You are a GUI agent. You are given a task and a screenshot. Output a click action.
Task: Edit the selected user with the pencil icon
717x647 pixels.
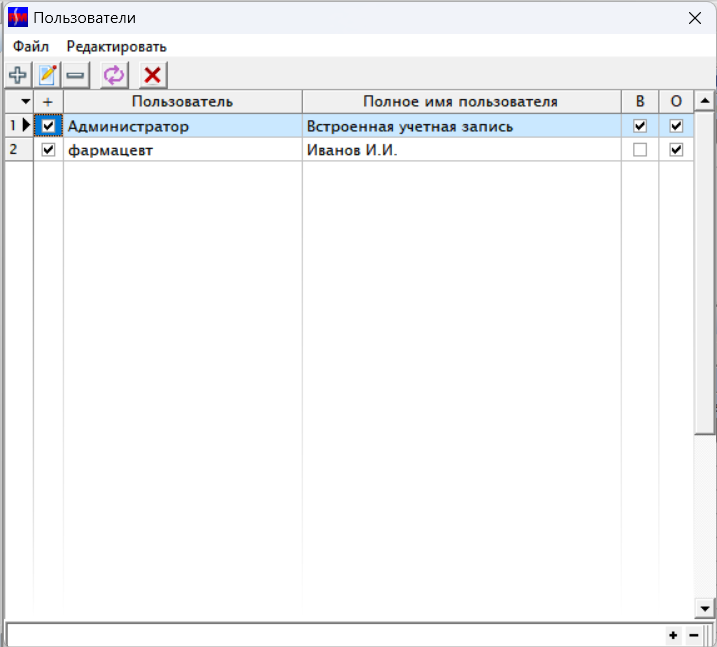[x=47, y=75]
